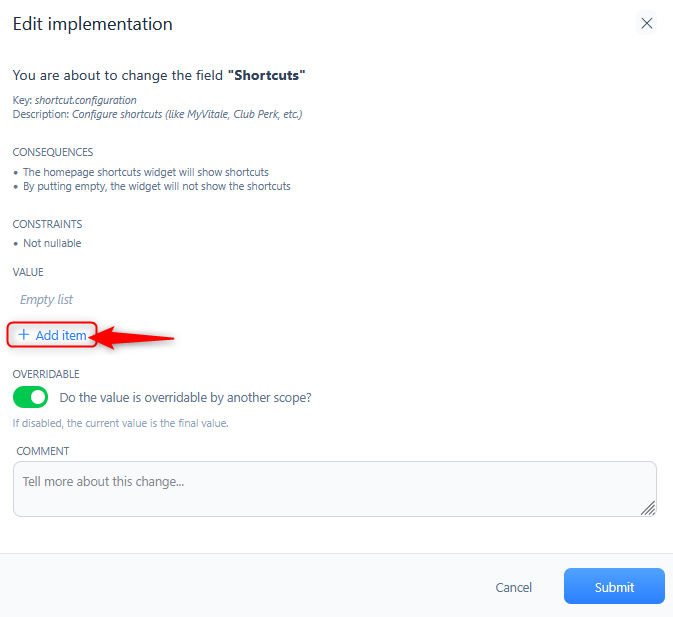Screen dimensions: 673x617
Task: Grab the comment box resize handle
Action: (x=648, y=508)
